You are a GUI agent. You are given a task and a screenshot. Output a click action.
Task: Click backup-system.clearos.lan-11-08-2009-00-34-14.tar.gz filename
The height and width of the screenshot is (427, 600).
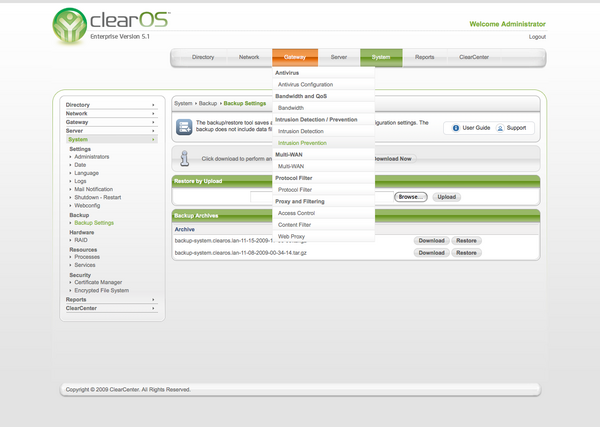click(x=241, y=253)
